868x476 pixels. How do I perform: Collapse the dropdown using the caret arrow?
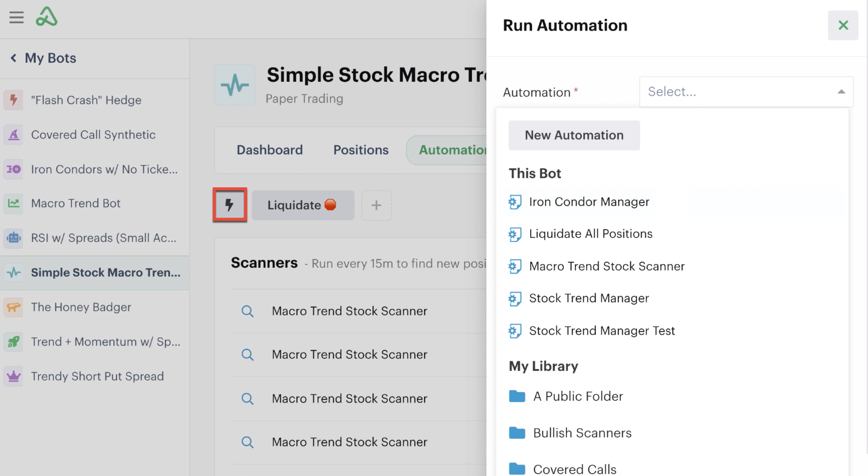coord(841,92)
